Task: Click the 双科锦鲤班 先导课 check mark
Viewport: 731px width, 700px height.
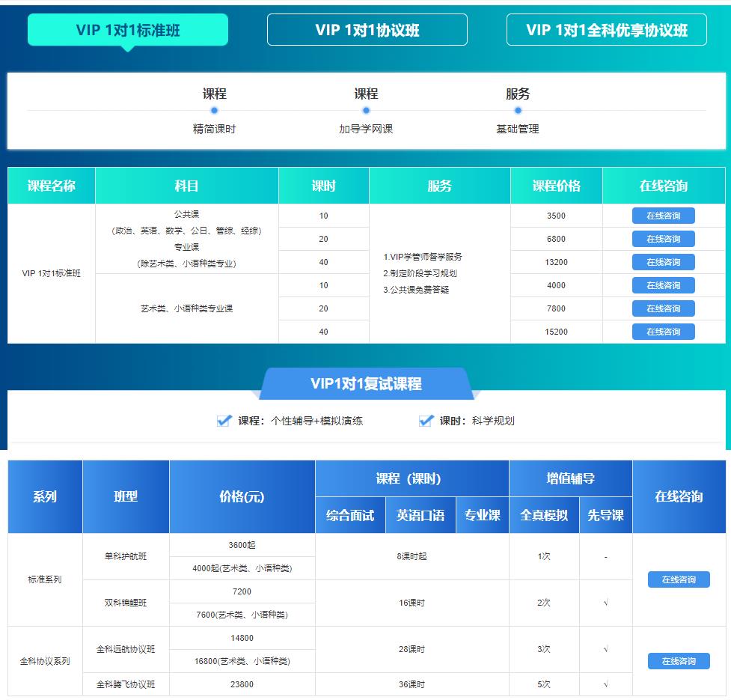Action: (605, 603)
